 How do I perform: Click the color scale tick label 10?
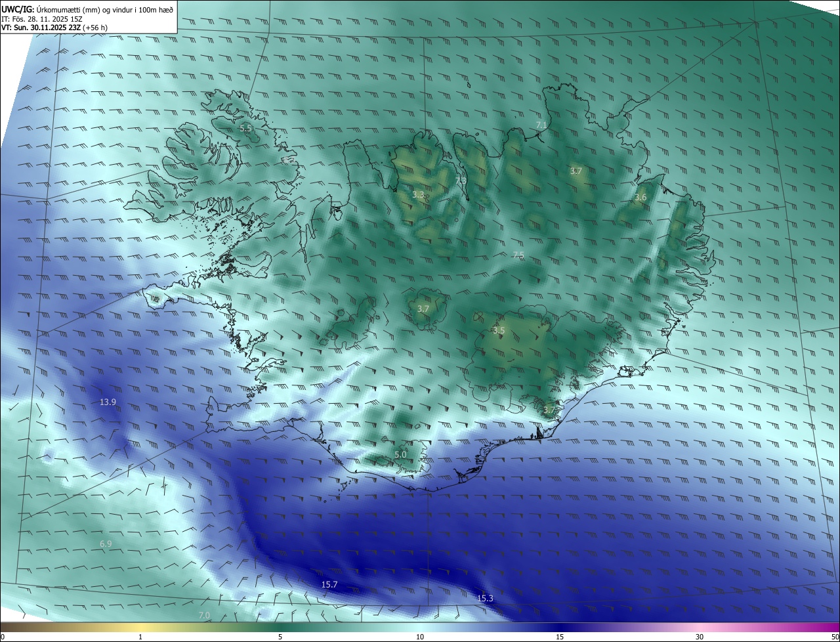click(420, 637)
